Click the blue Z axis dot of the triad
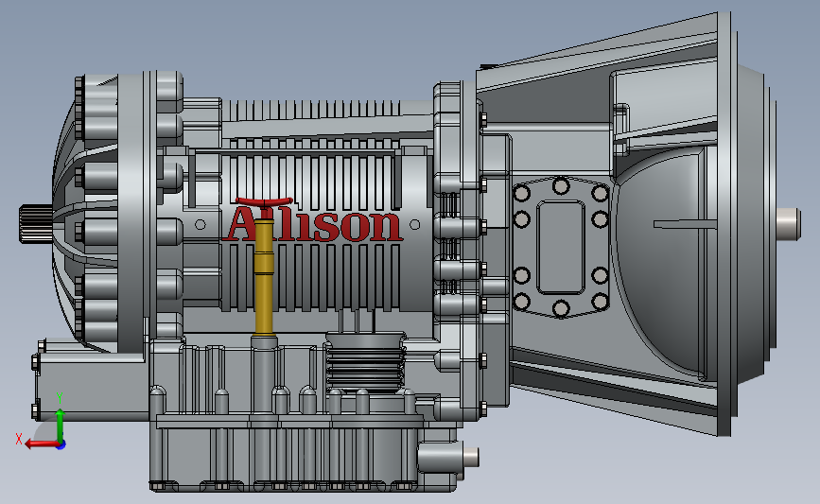820x504 pixels. [x=61, y=445]
